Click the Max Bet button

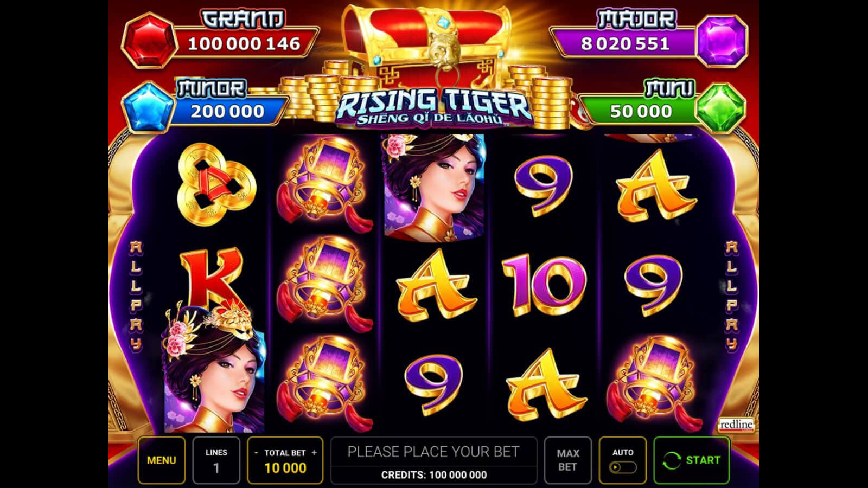567,460
